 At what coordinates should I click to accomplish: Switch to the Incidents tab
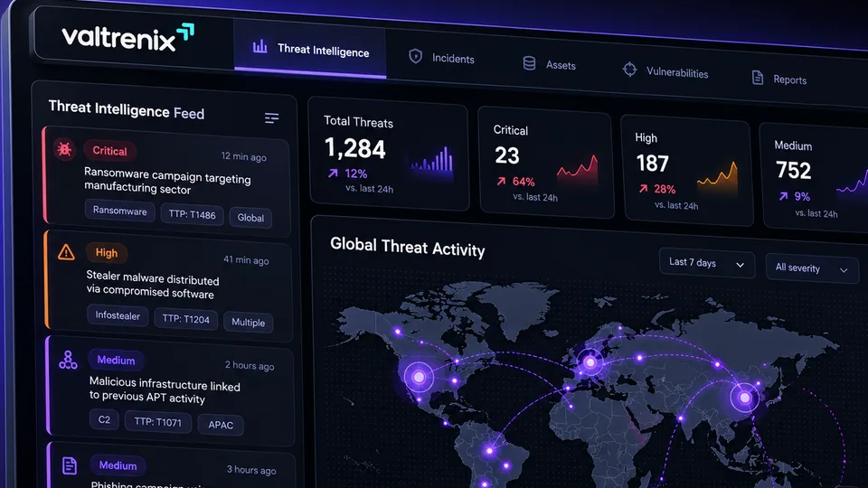click(442, 58)
